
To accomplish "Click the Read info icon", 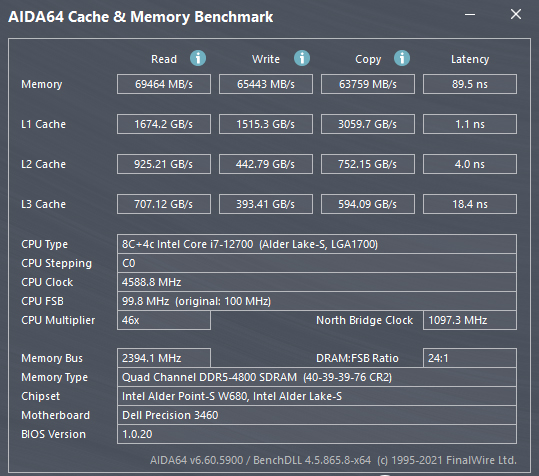I will 198,58.
